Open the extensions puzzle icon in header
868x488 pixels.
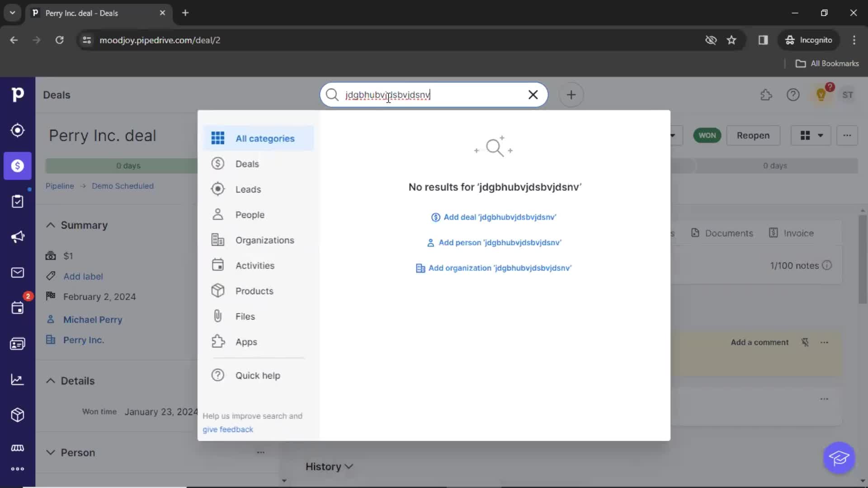click(x=766, y=95)
